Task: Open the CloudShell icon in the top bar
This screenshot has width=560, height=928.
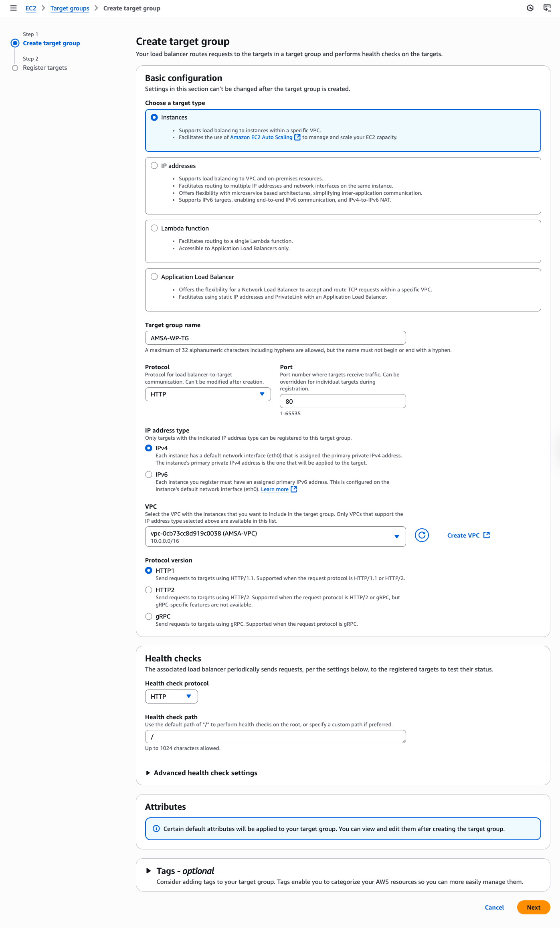Action: pyautogui.click(x=547, y=8)
